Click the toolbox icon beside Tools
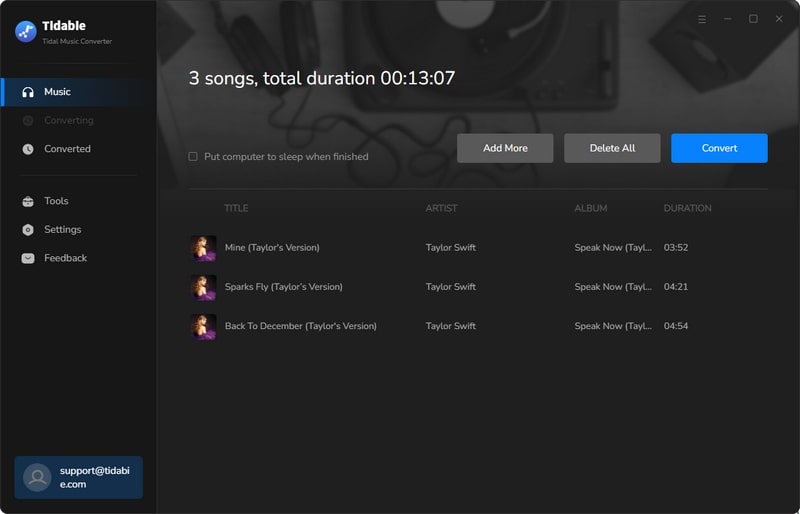Image resolution: width=800 pixels, height=514 pixels. (27, 201)
